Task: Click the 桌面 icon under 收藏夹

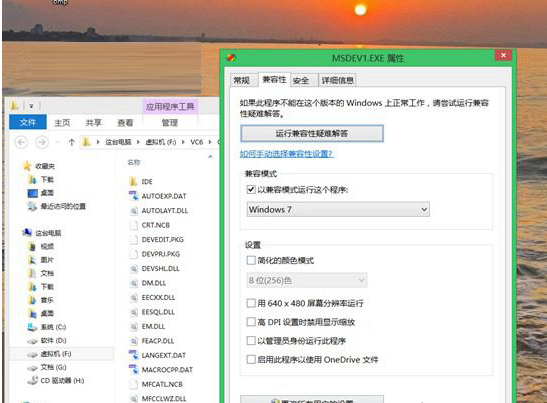Action: [32, 193]
